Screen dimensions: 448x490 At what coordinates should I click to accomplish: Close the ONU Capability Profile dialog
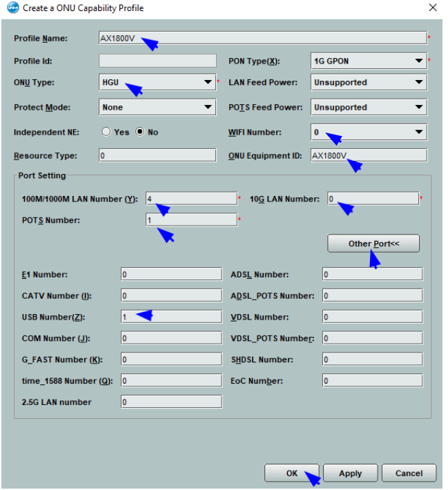coord(433,8)
